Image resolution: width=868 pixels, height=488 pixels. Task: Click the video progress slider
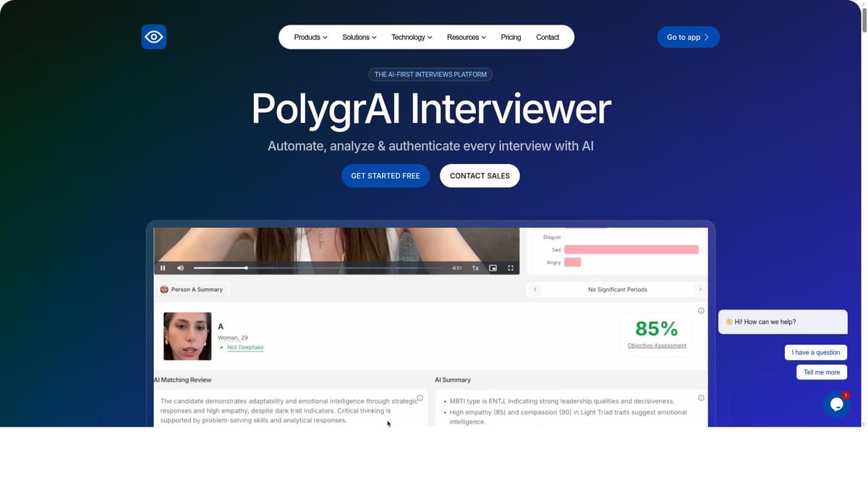[246, 267]
